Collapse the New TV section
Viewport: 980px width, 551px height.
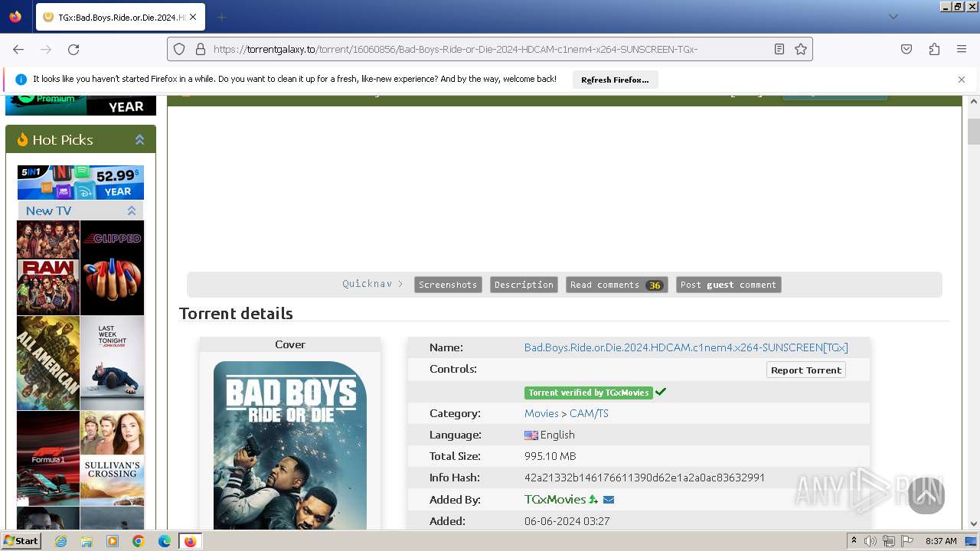point(132,210)
